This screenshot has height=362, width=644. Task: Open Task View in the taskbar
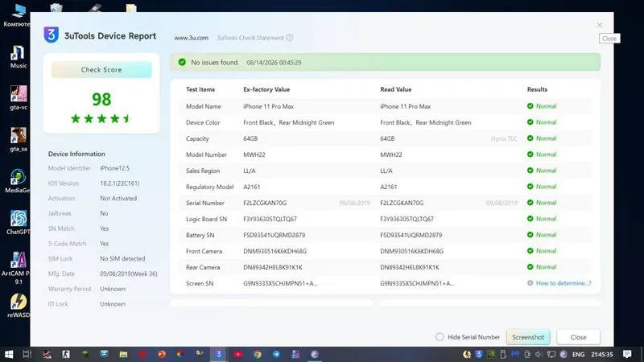pyautogui.click(x=27, y=354)
